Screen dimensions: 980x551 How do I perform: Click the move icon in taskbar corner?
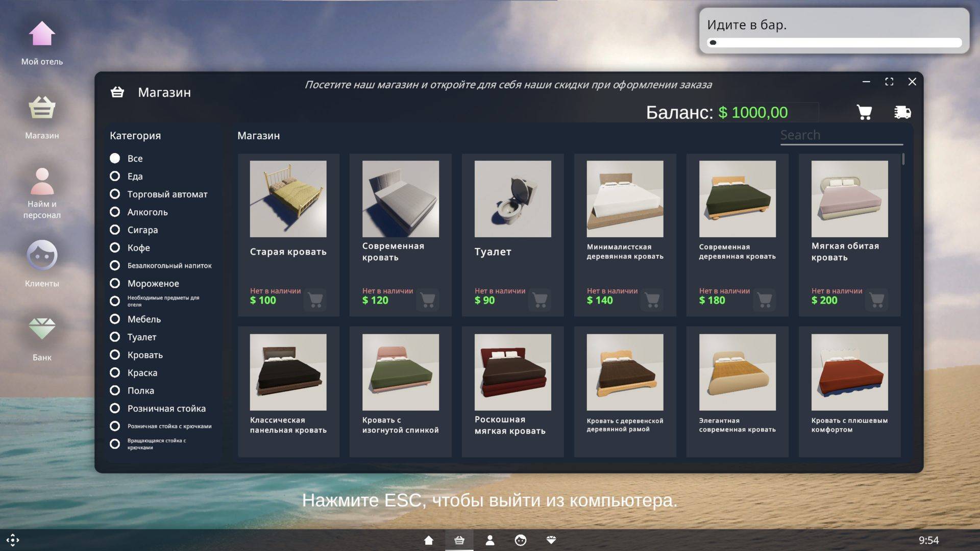tap(13, 540)
